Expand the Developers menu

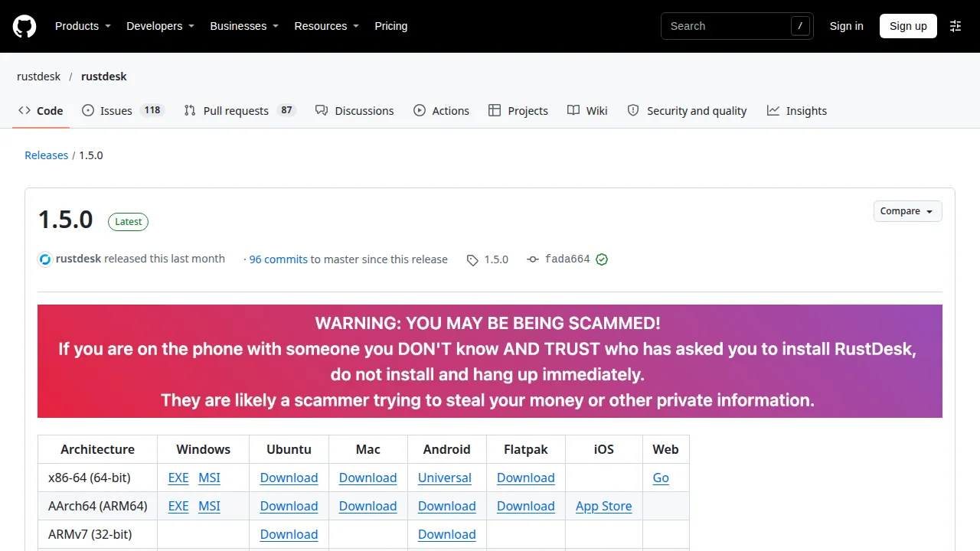point(160,26)
